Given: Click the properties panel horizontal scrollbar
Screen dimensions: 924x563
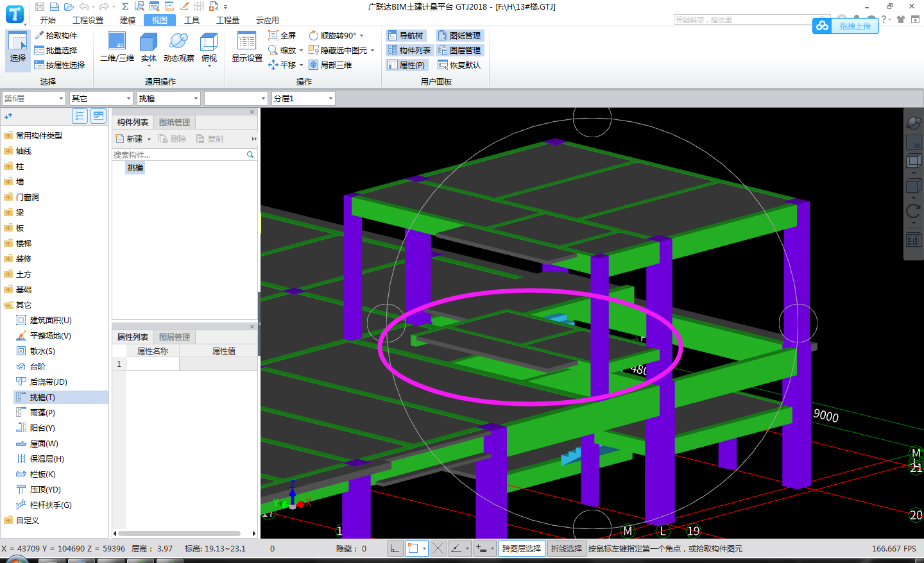Looking at the screenshot, I should pos(179,534).
